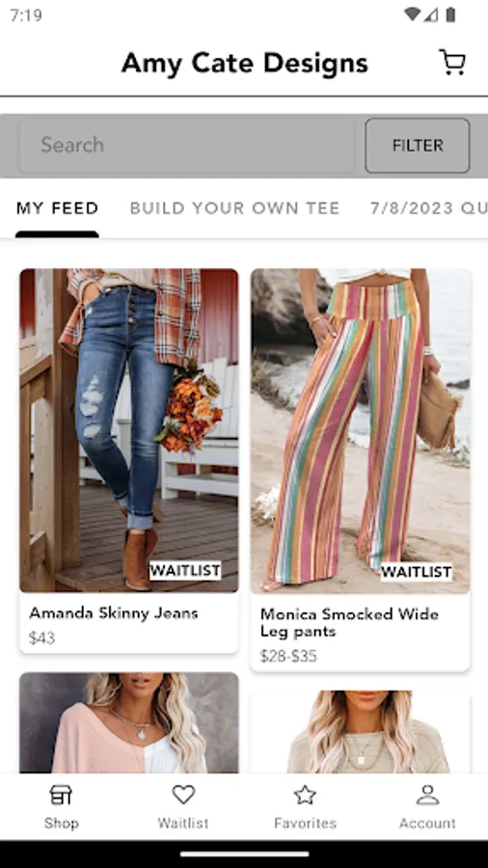The height and width of the screenshot is (868, 488).
Task: Open Amanda Skinny Jeans photo
Action: 129,430
